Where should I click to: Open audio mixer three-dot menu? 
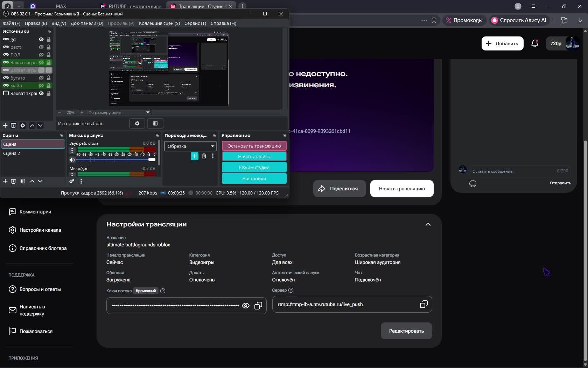pyautogui.click(x=81, y=181)
